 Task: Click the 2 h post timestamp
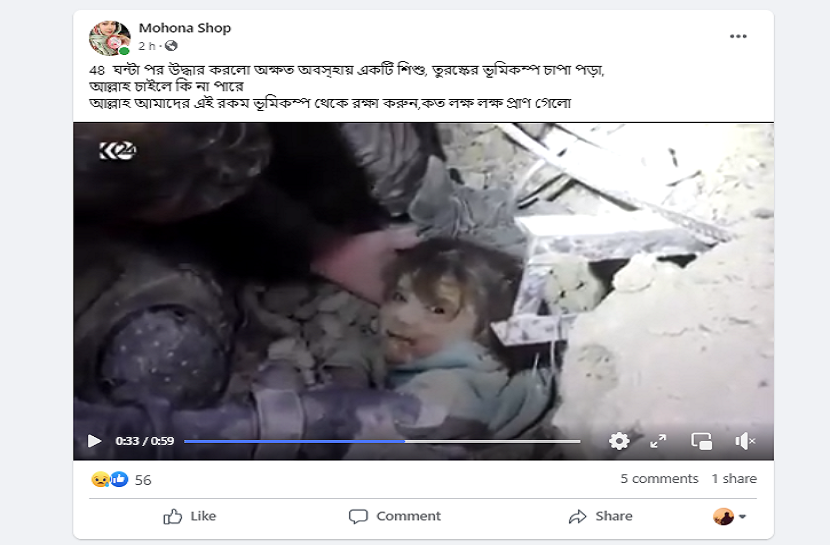(x=147, y=46)
